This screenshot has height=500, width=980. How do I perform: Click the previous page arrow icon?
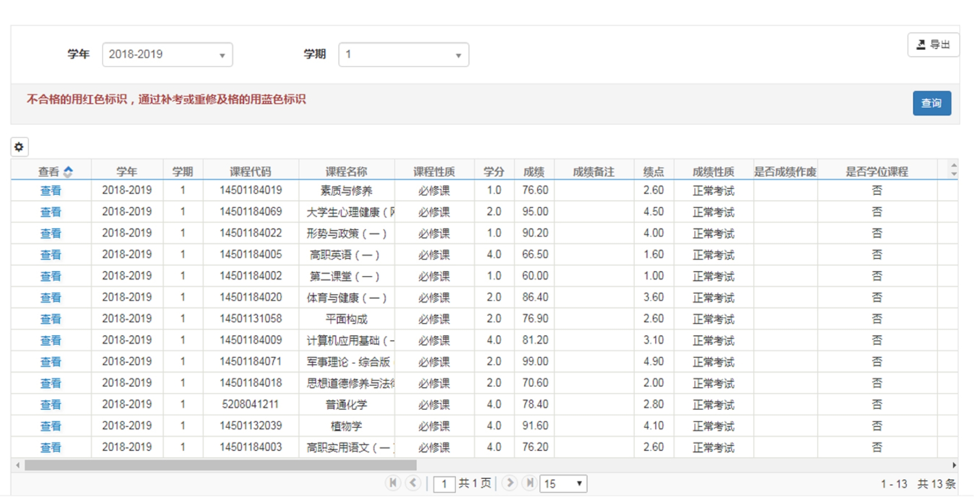pos(413,483)
